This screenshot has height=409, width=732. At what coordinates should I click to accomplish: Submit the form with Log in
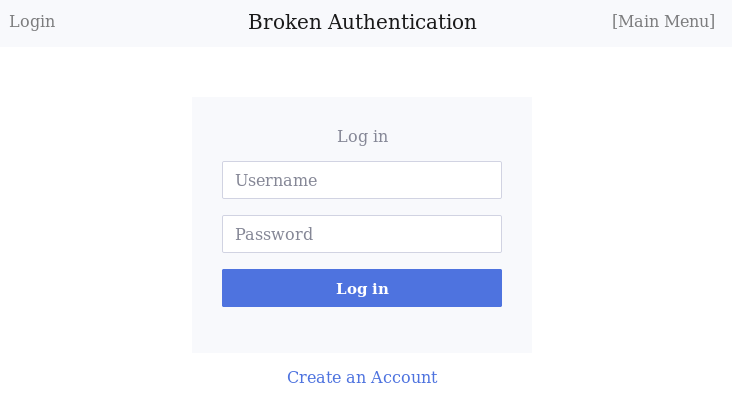click(x=361, y=288)
